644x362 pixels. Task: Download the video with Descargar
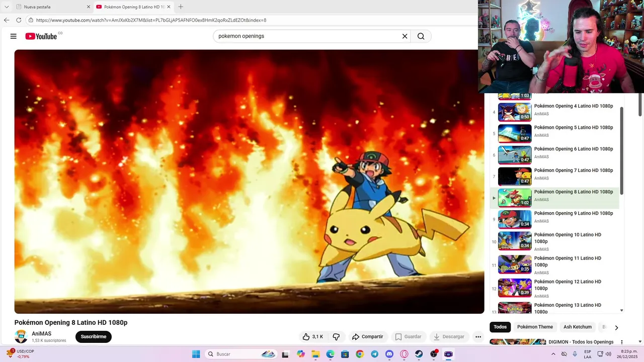click(x=449, y=337)
